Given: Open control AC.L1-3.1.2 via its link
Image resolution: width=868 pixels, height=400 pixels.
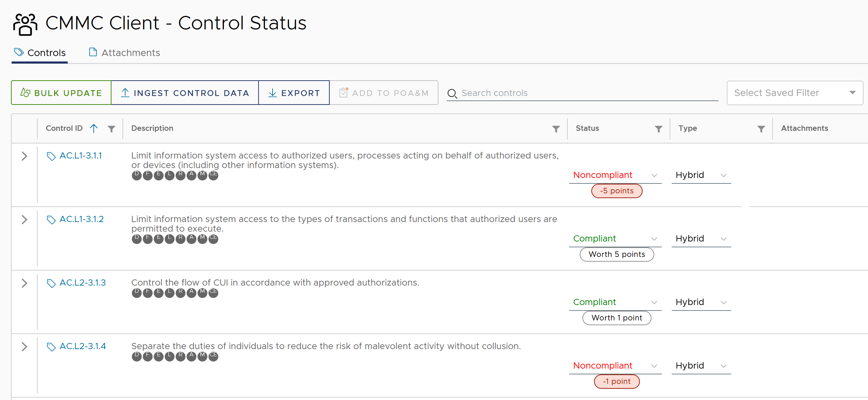Looking at the screenshot, I should click(82, 219).
